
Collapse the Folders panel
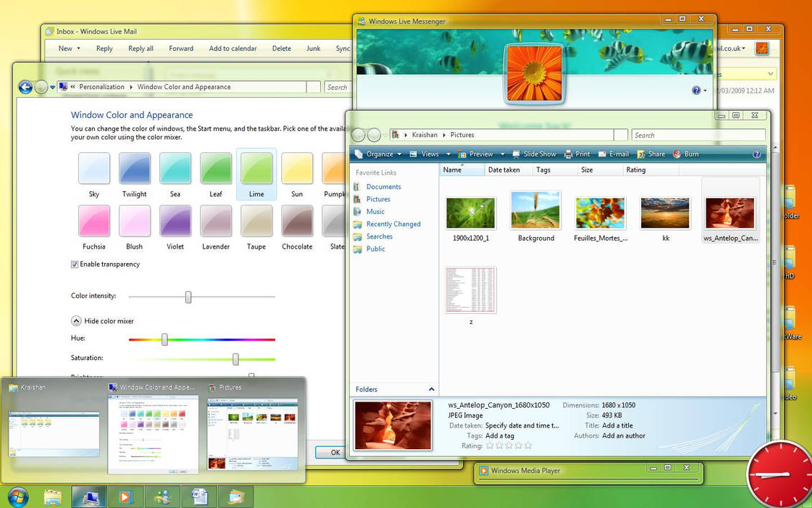[431, 389]
